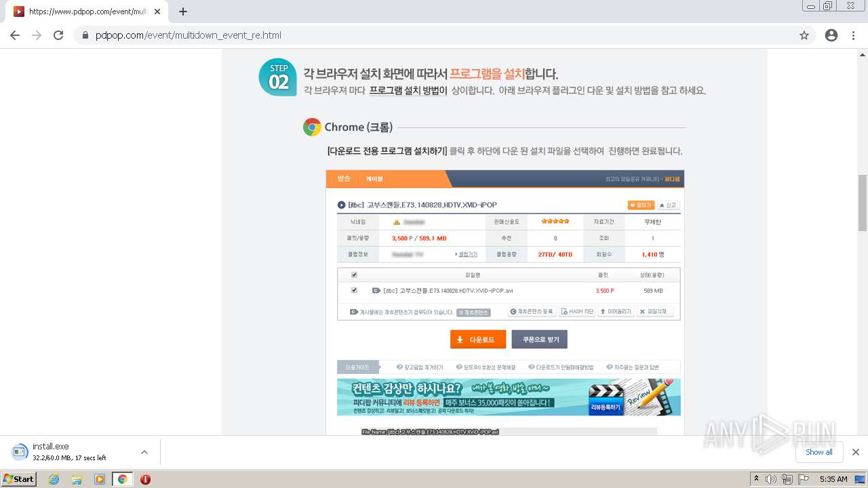Expand the install.exe download options chevron

(144, 452)
